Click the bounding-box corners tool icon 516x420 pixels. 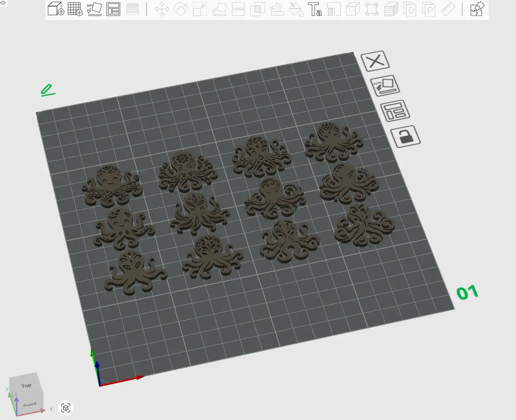point(372,9)
